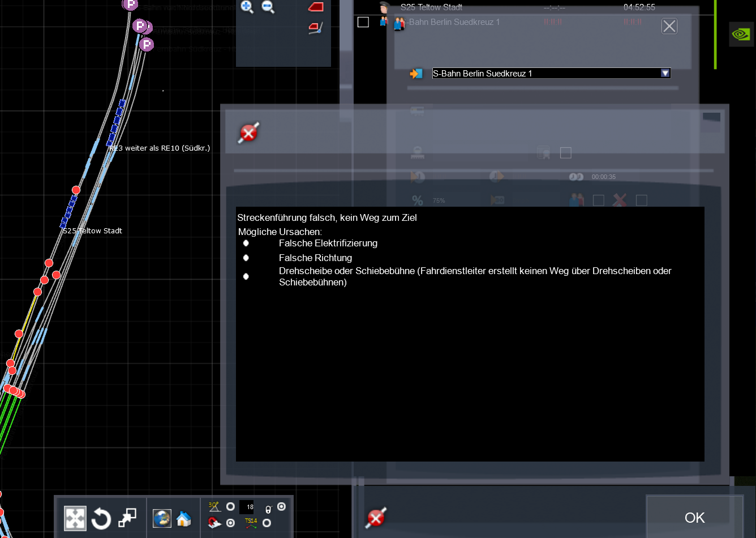The width and height of the screenshot is (756, 538).
Task: Click the circular rotate arrow icon
Action: 101,518
